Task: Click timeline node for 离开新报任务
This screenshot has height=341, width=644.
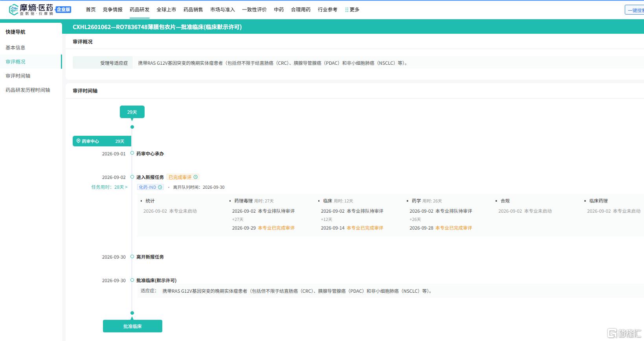Action: [x=132, y=257]
